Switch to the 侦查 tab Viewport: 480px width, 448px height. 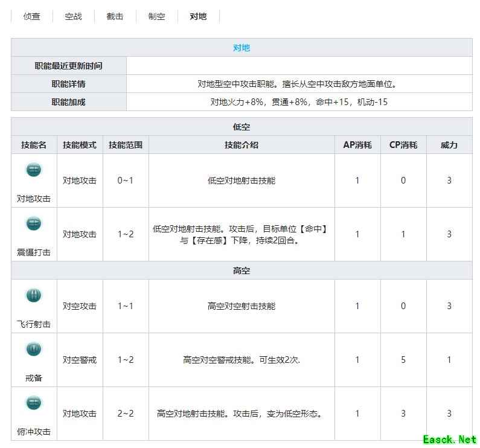32,16
